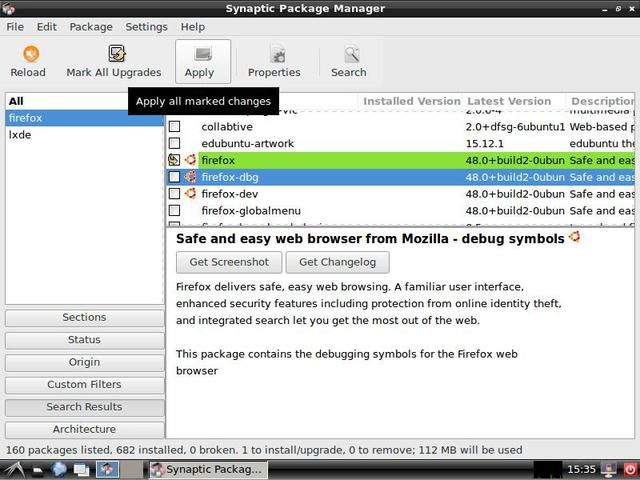Click version 2.0+dfsg-6ubuntu1 of collabtive
This screenshot has width=640, height=480.
coord(515,127)
